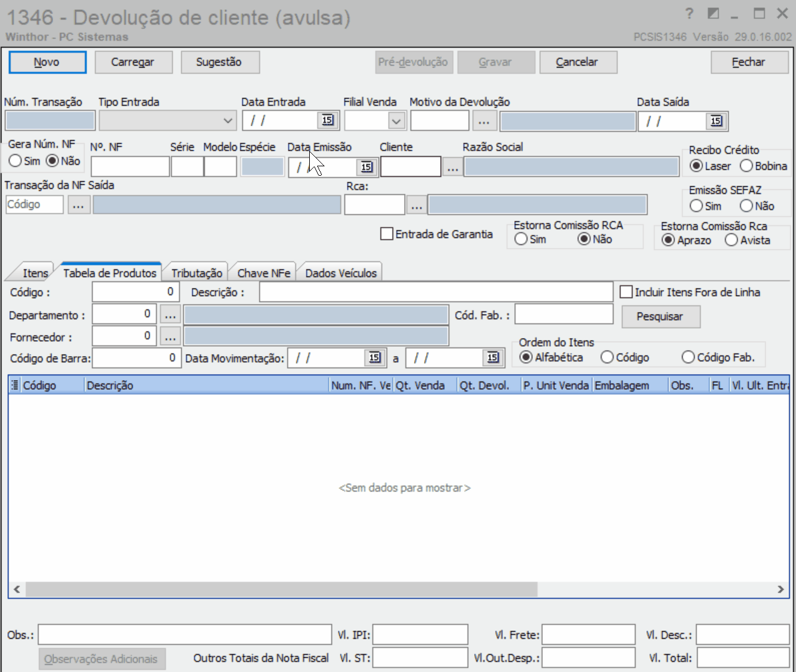Switch to the Chave NFe tab

tap(264, 273)
